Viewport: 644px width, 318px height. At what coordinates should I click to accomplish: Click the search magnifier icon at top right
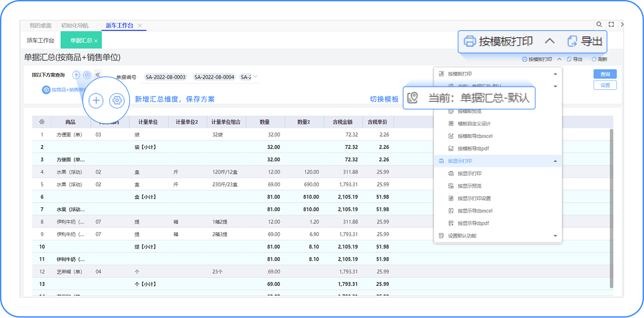(599, 24)
